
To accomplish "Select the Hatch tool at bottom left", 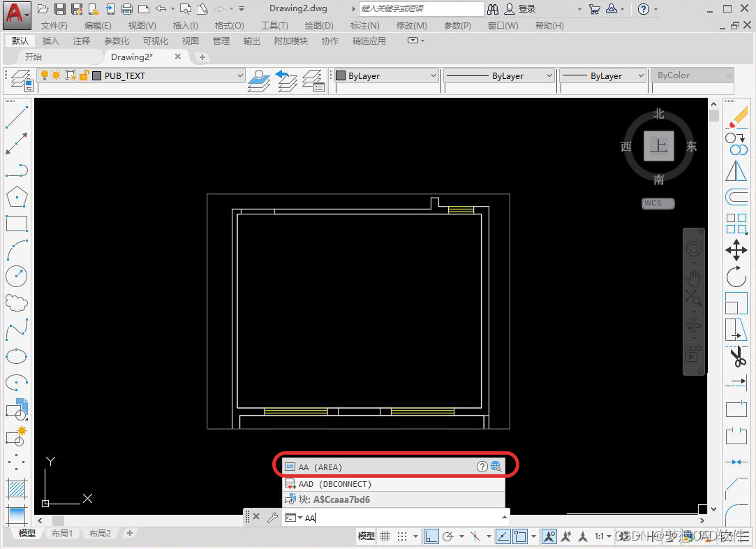I will pyautogui.click(x=16, y=487).
